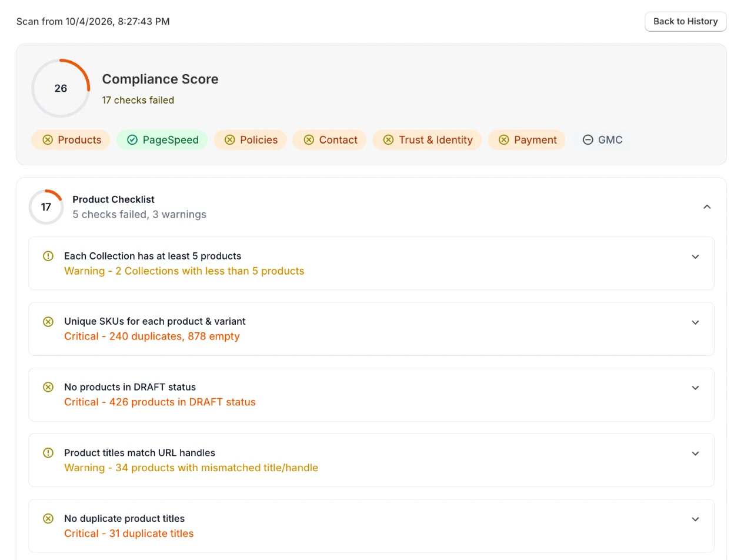Collapse the Product Checklist section
Image resolution: width=744 pixels, height=560 pixels.
click(707, 207)
